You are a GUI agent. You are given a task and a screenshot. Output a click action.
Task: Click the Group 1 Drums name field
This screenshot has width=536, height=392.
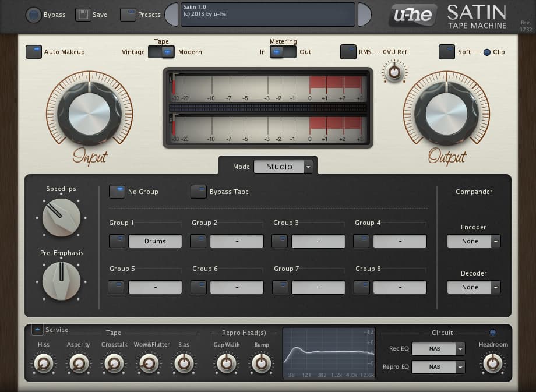[155, 241]
